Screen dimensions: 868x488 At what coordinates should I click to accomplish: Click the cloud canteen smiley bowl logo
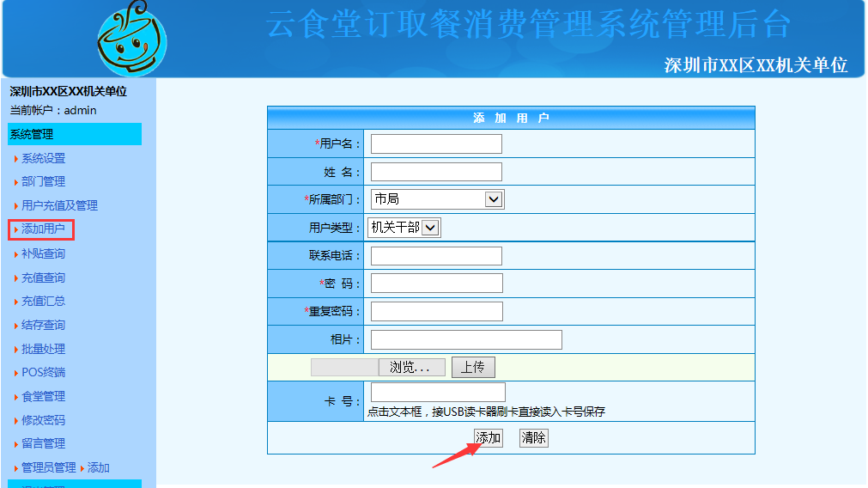click(x=131, y=40)
